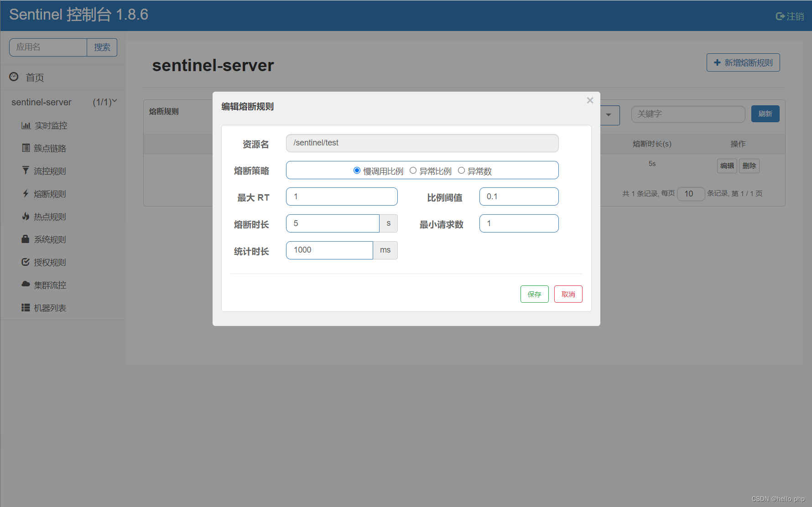
Task: Click the 簇点链路 list icon
Action: 26,148
